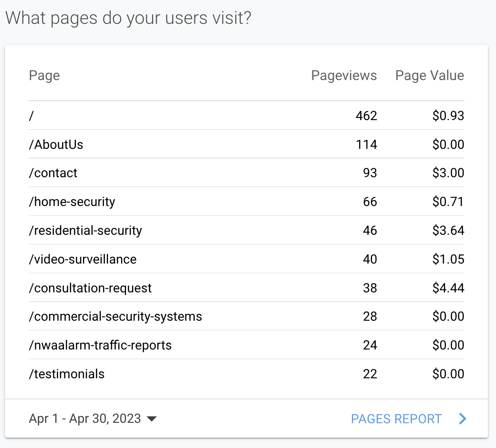The image size is (496, 448).
Task: Open the /nwaalarm-traffic-reports page entry
Action: click(x=100, y=345)
